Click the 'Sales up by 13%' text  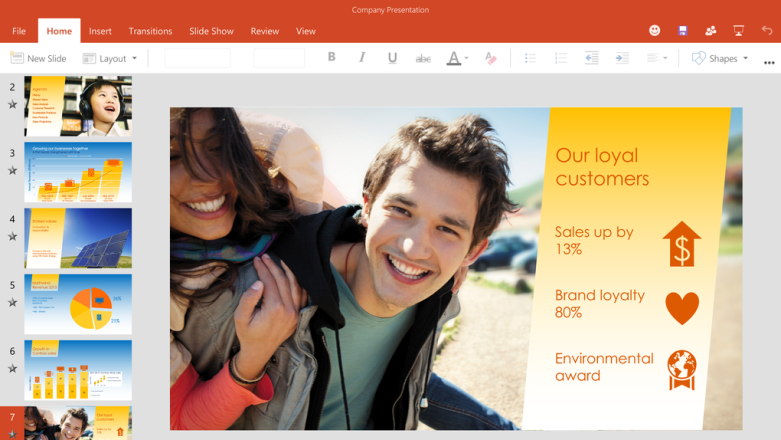click(594, 240)
